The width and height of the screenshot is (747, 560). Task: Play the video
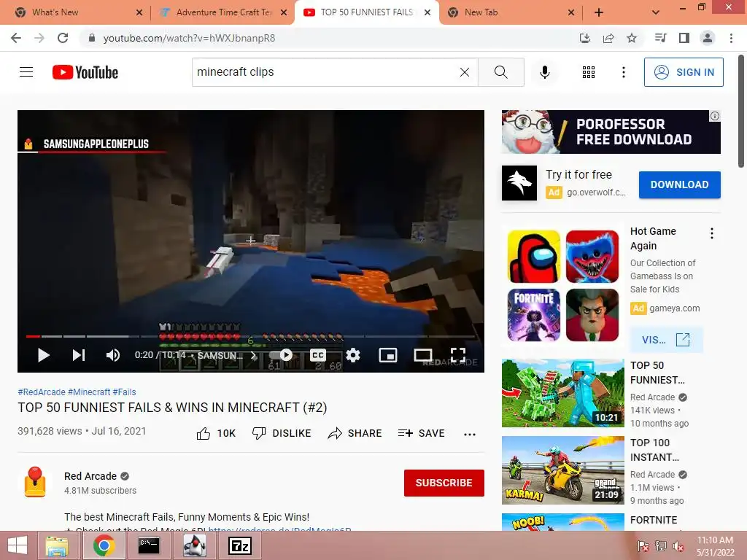[x=43, y=355]
